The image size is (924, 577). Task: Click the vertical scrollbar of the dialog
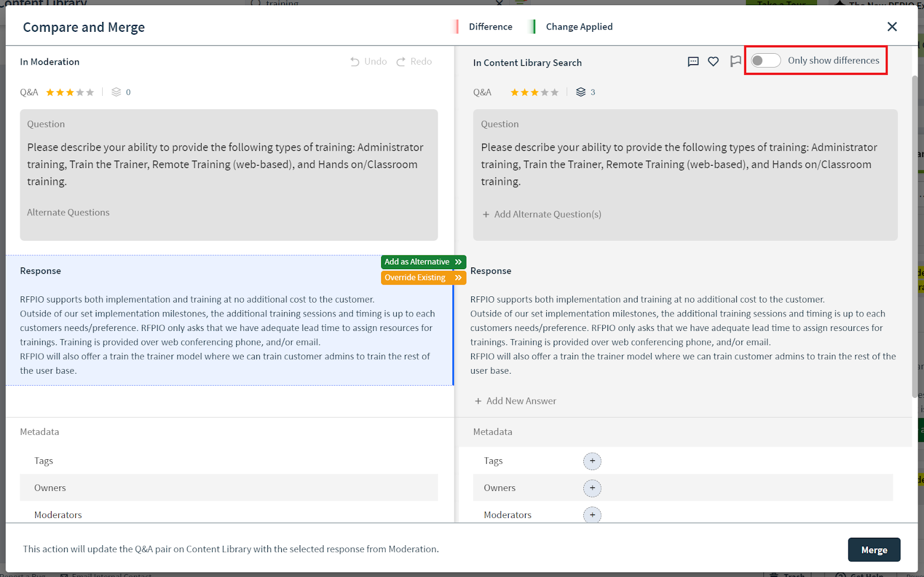(915, 237)
